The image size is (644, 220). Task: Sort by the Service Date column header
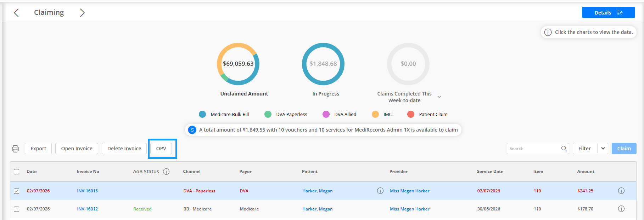click(490, 172)
